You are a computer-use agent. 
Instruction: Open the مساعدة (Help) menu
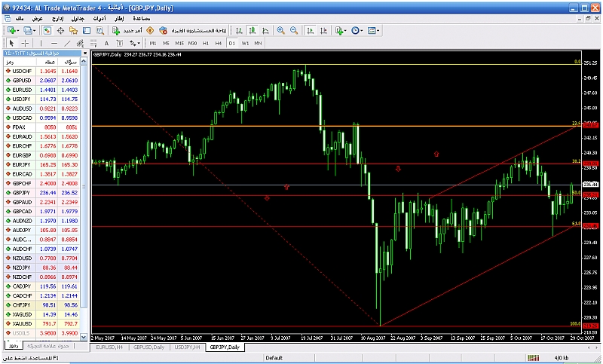click(x=142, y=18)
